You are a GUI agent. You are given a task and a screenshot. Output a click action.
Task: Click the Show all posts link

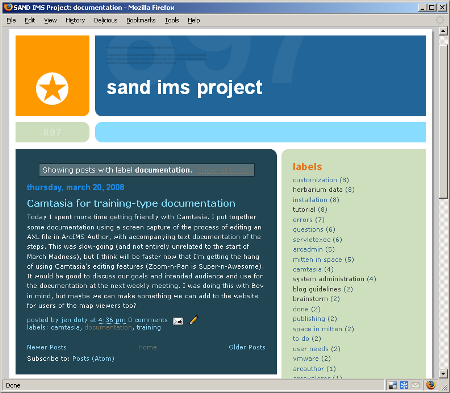point(223,170)
